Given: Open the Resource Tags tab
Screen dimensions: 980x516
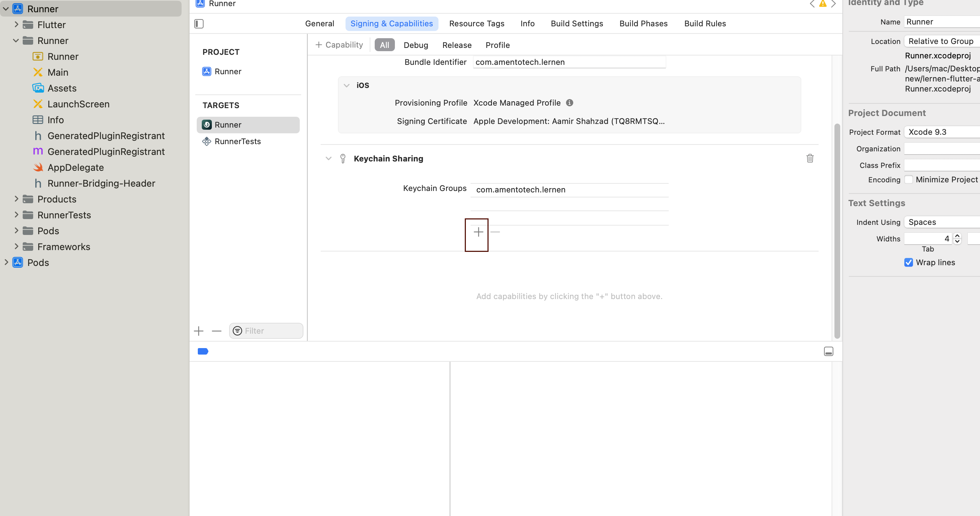Looking at the screenshot, I should (477, 23).
